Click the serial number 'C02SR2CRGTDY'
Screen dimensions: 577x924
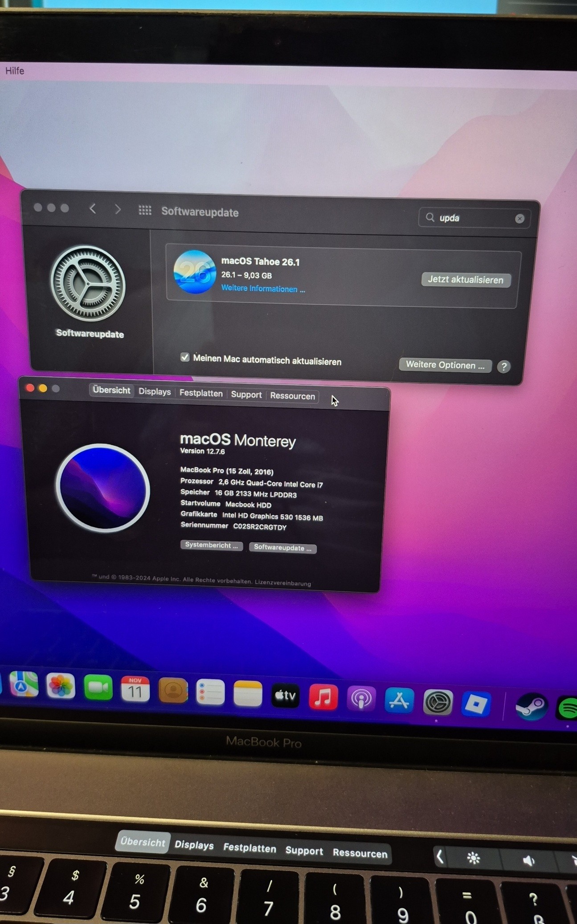(x=260, y=527)
